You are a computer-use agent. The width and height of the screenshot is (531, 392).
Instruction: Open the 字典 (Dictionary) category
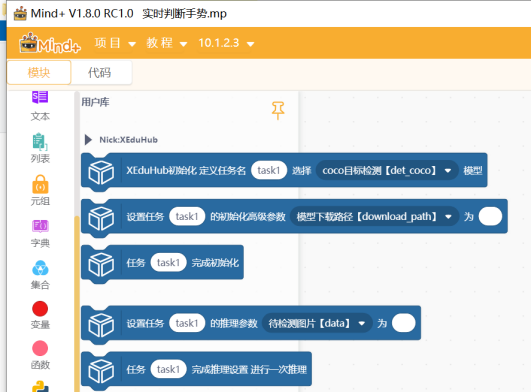click(40, 234)
